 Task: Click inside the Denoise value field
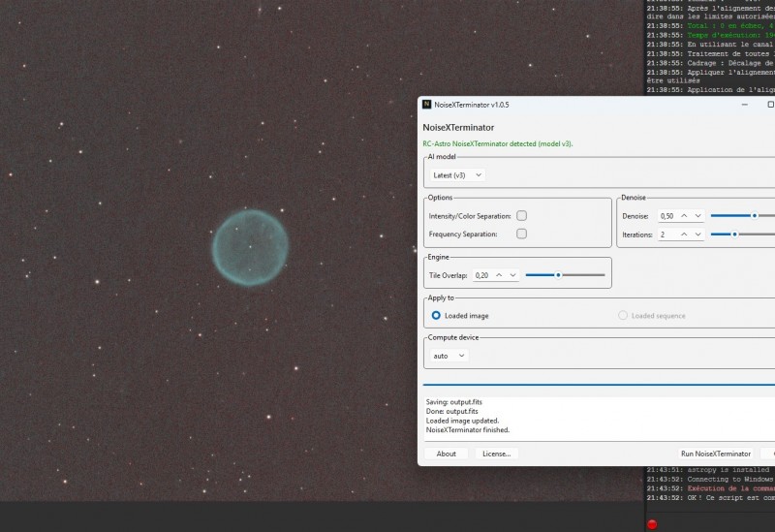(667, 216)
